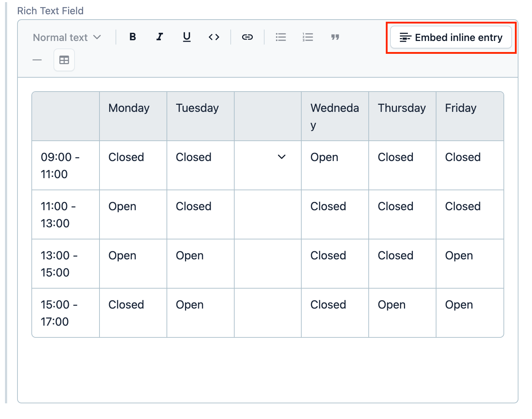Apply numbered list formatting
The height and width of the screenshot is (419, 532).
307,37
